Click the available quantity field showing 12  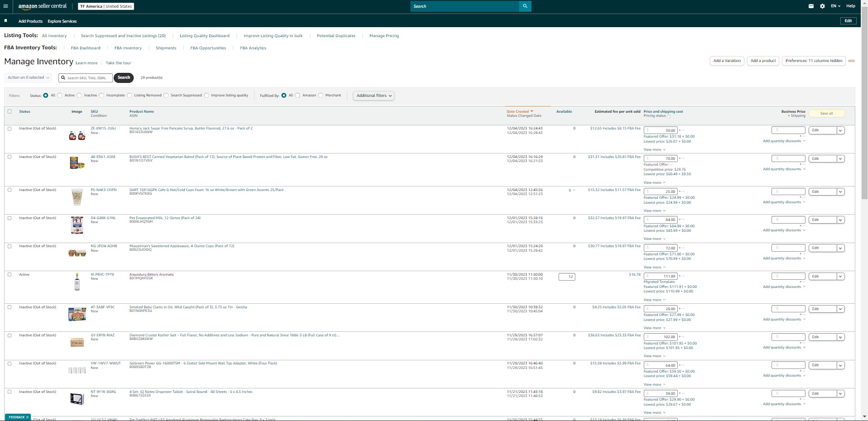click(x=567, y=277)
